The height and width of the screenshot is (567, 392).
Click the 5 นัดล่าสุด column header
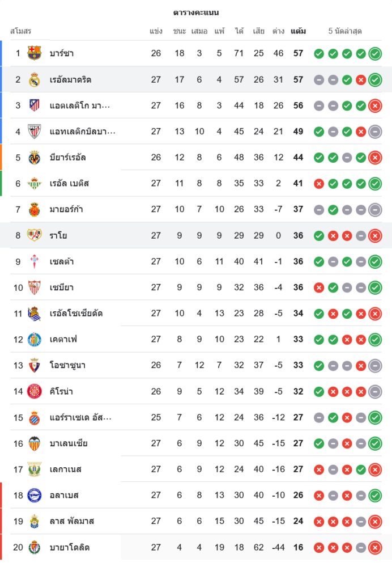pos(345,31)
